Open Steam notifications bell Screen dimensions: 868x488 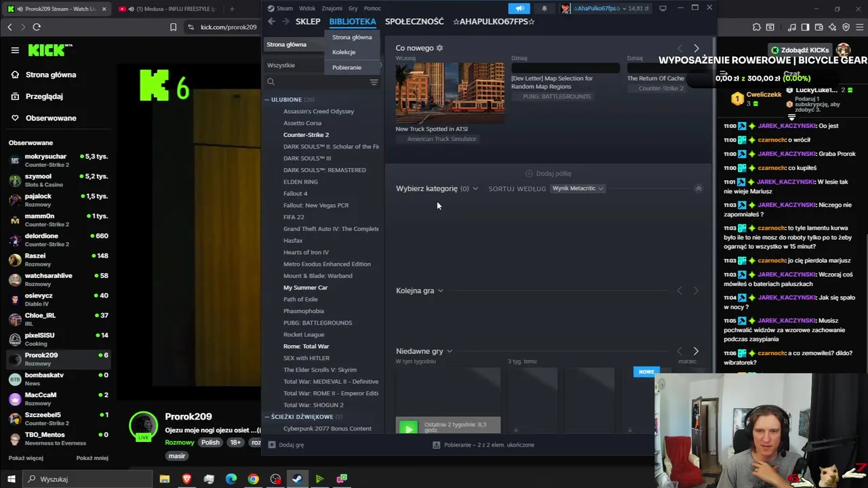(x=544, y=8)
